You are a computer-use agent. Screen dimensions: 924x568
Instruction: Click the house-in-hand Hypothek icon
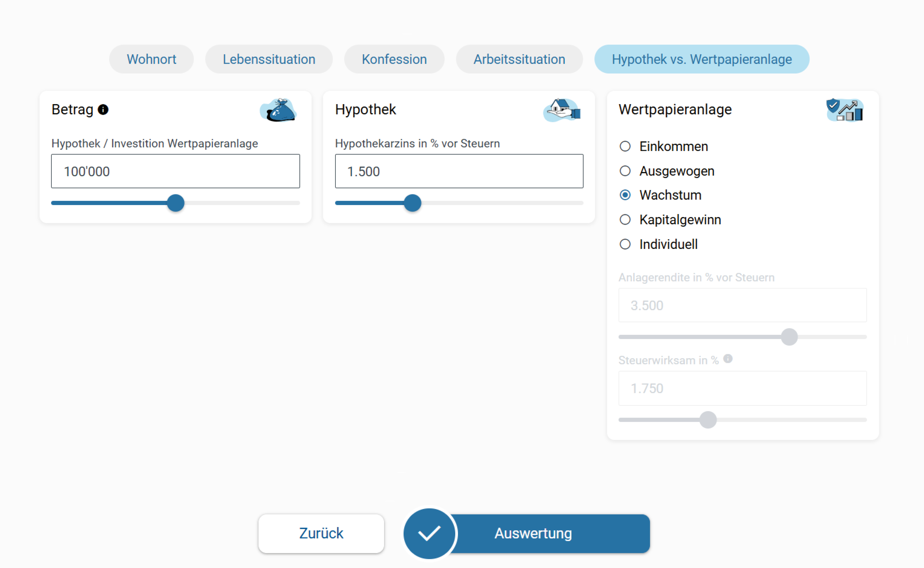pos(562,110)
